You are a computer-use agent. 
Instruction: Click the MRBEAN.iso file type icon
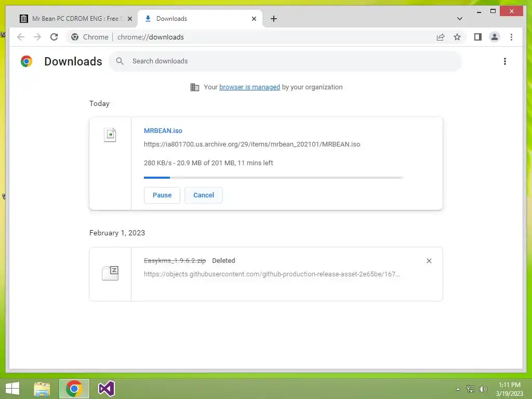point(110,135)
